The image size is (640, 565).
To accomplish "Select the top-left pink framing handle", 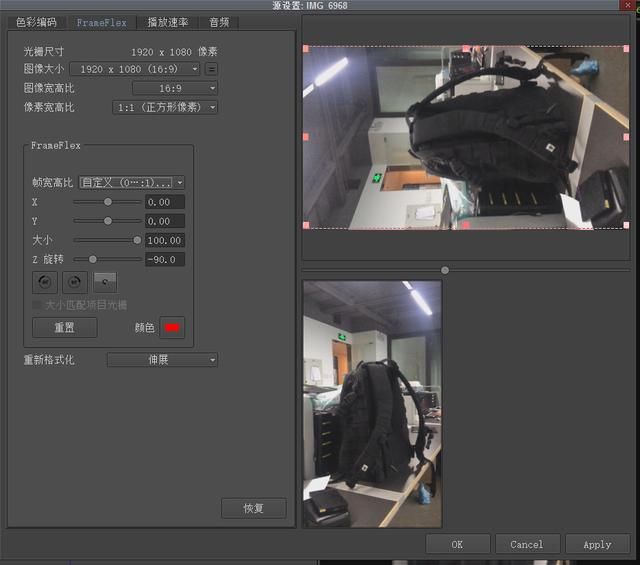I will (306, 48).
